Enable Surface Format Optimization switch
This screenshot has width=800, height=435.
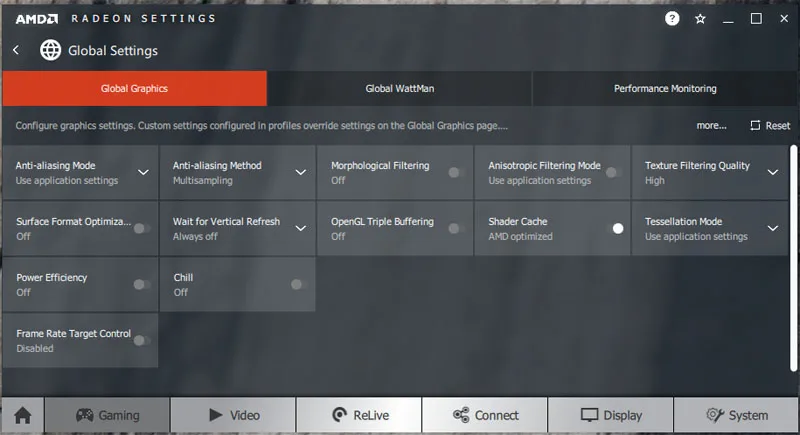[142, 228]
